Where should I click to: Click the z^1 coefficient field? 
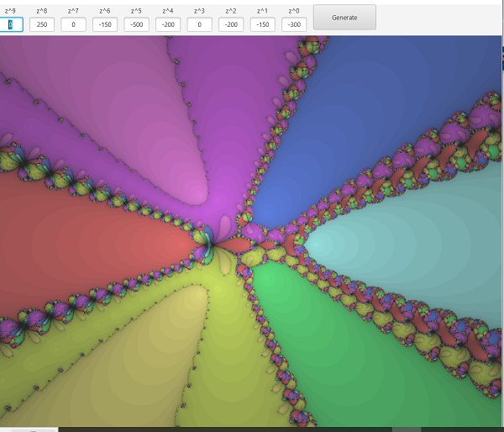point(262,24)
